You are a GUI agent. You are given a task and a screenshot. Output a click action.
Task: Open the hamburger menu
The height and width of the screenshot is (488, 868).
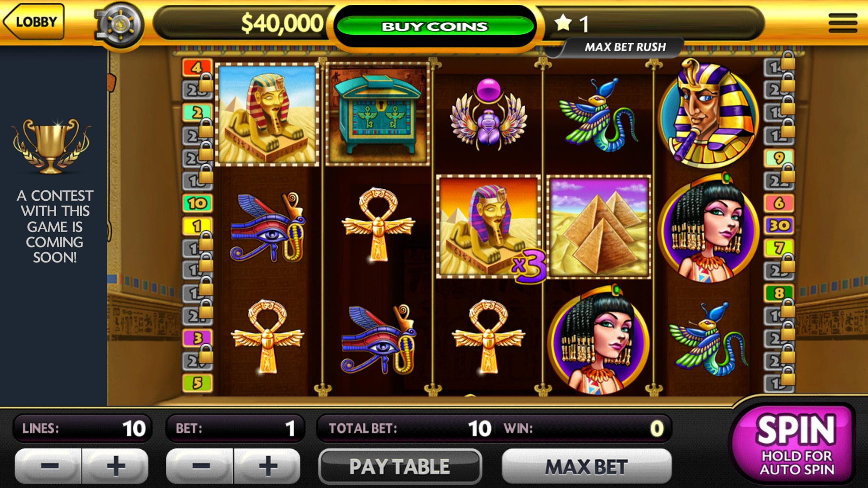click(x=843, y=23)
